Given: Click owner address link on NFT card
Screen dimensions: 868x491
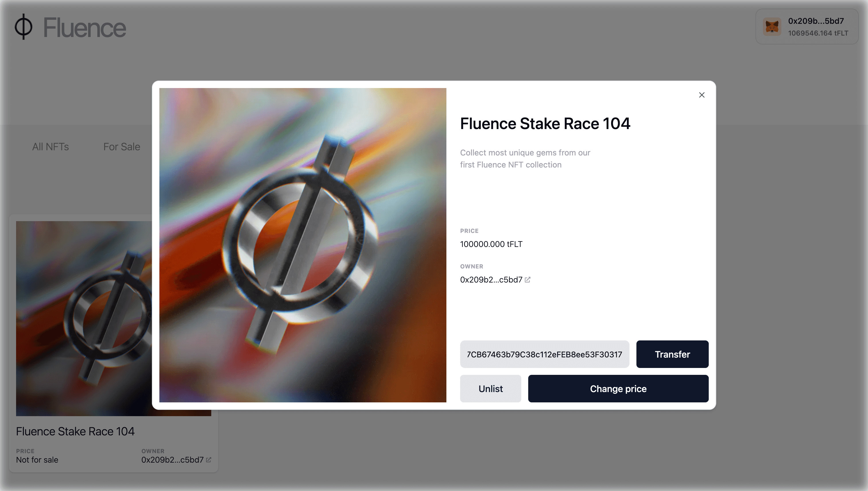Looking at the screenshot, I should coord(172,460).
